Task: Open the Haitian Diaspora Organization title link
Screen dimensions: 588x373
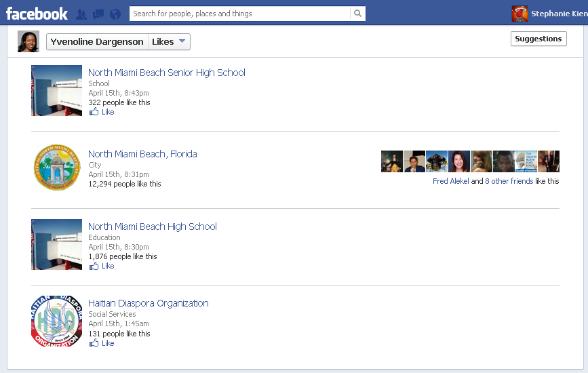Action: tap(148, 303)
